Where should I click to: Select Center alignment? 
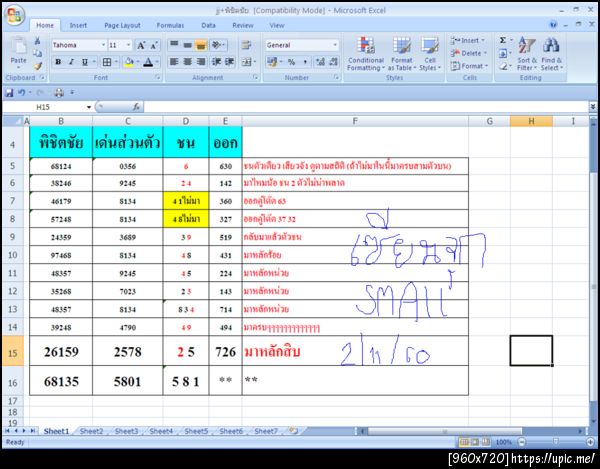(x=188, y=62)
